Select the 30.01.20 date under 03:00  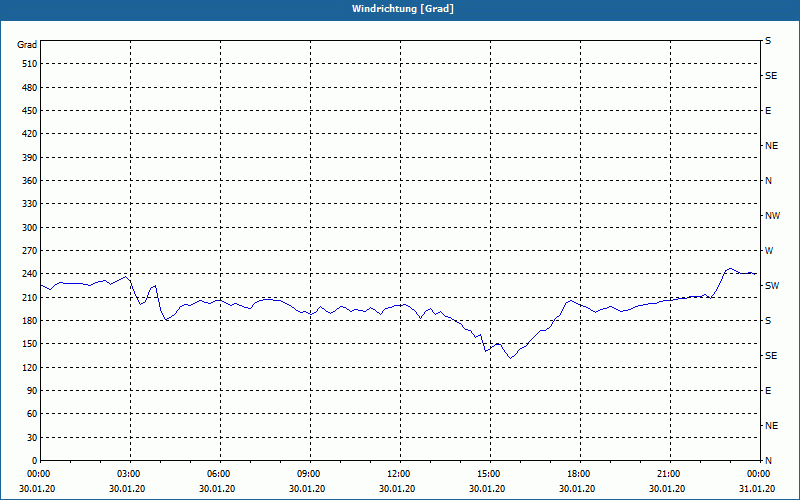[x=127, y=489]
